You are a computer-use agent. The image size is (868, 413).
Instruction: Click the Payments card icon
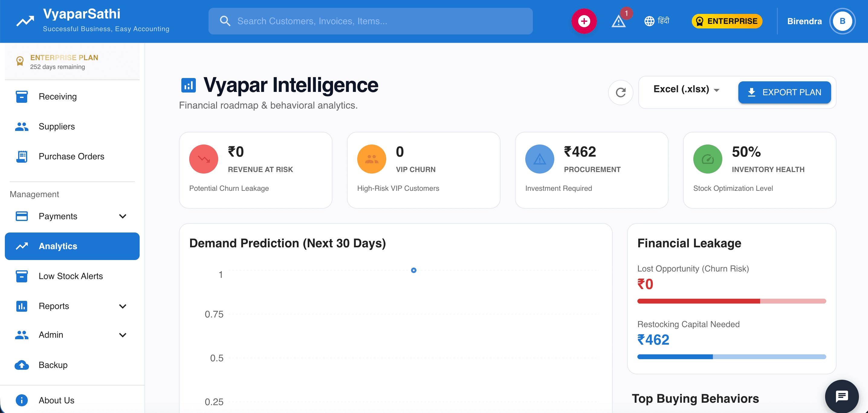[x=22, y=216]
